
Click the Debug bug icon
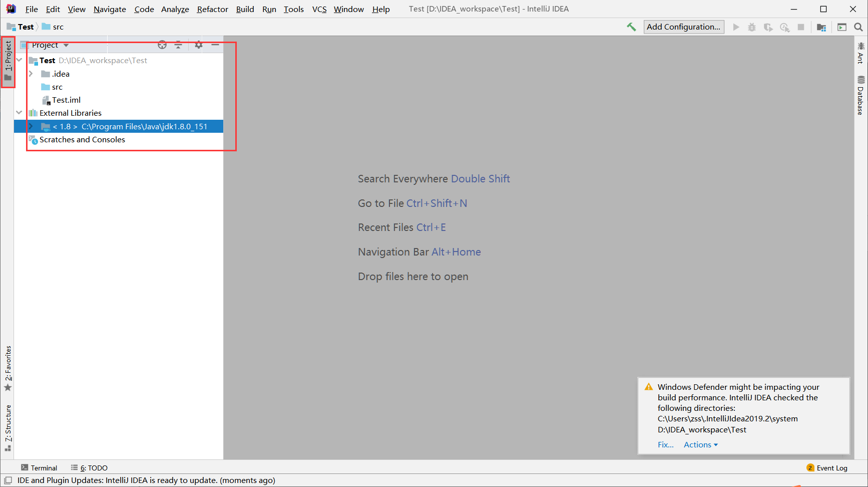(752, 27)
